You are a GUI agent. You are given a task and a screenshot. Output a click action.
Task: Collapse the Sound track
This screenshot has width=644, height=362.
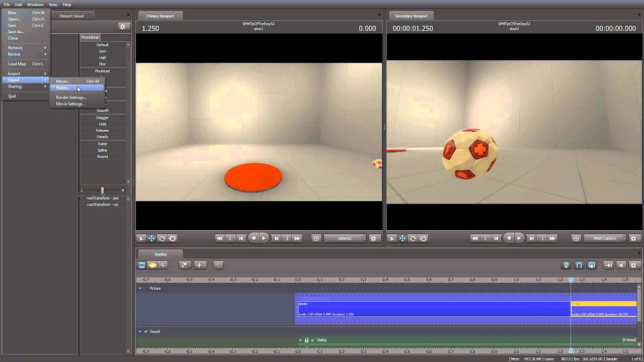coord(140,332)
